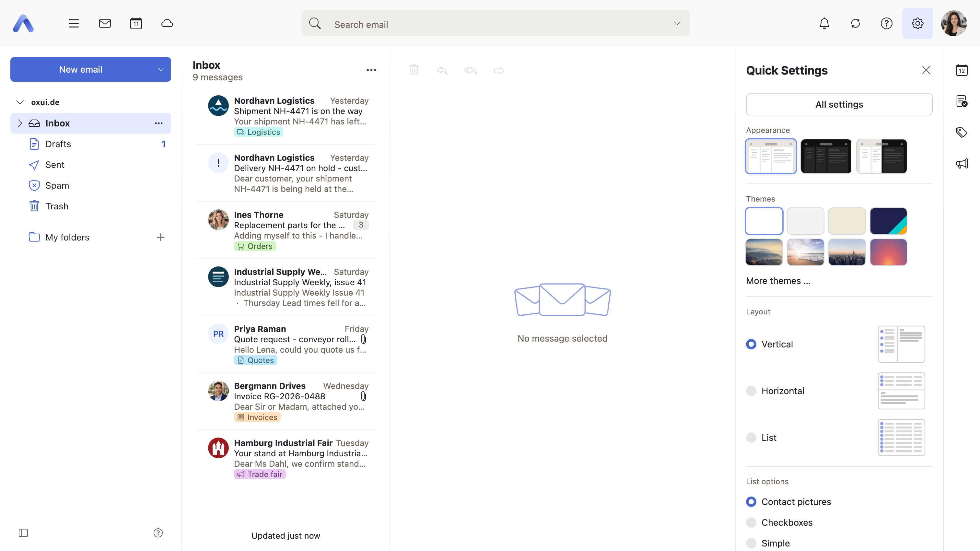
Task: Click the forward arrow icon
Action: [x=499, y=70]
